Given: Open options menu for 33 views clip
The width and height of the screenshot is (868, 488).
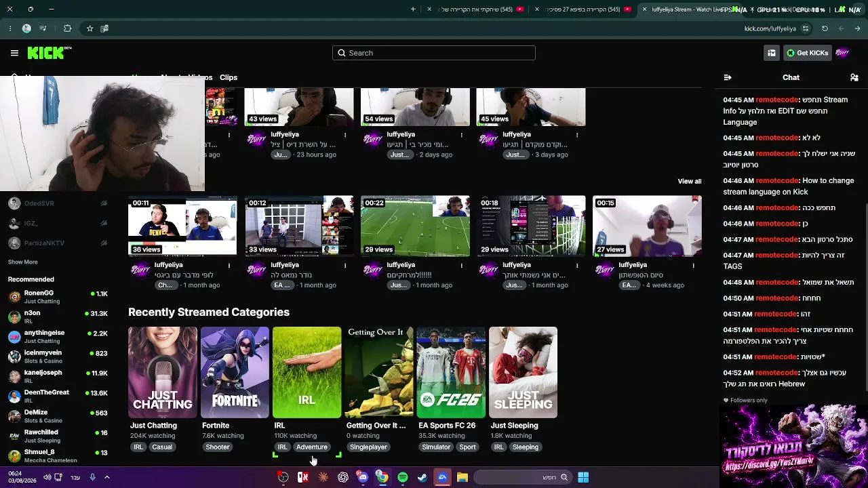Looking at the screenshot, I should pyautogui.click(x=345, y=266).
